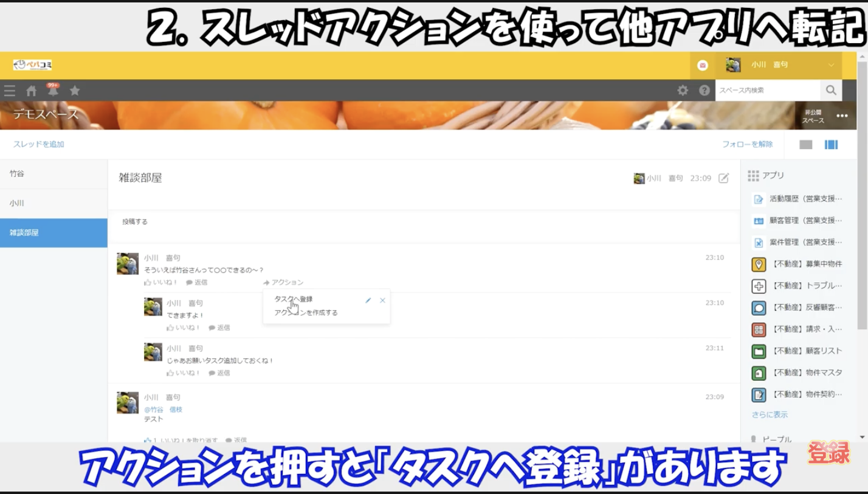
Task: Click the help question mark icon
Action: coord(704,90)
